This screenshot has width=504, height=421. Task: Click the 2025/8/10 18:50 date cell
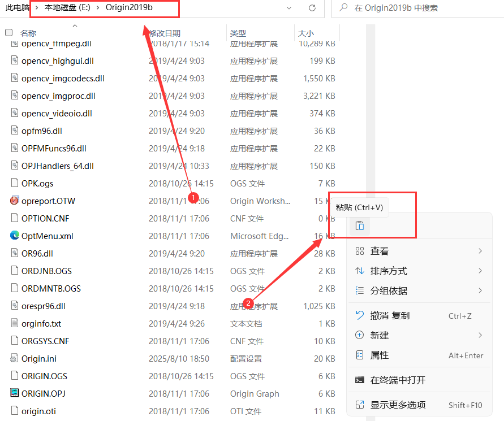point(179,358)
